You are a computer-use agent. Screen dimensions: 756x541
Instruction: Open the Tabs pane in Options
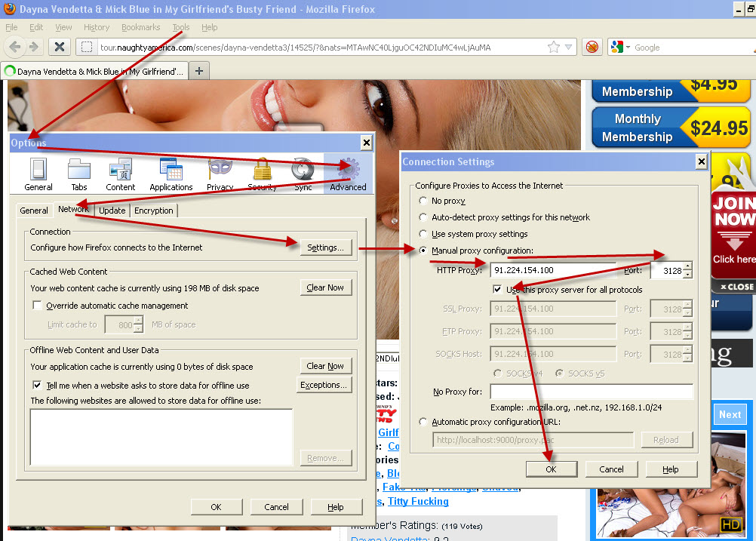pos(79,174)
